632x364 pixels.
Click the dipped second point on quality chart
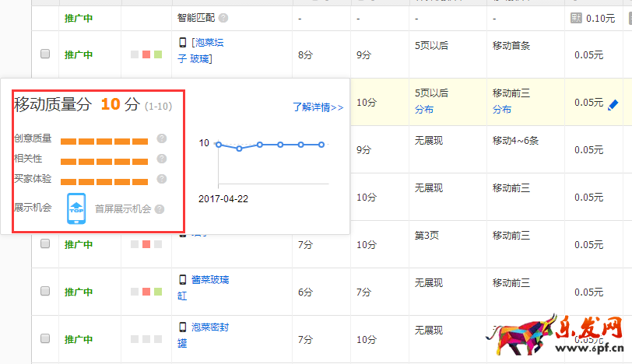point(239,149)
